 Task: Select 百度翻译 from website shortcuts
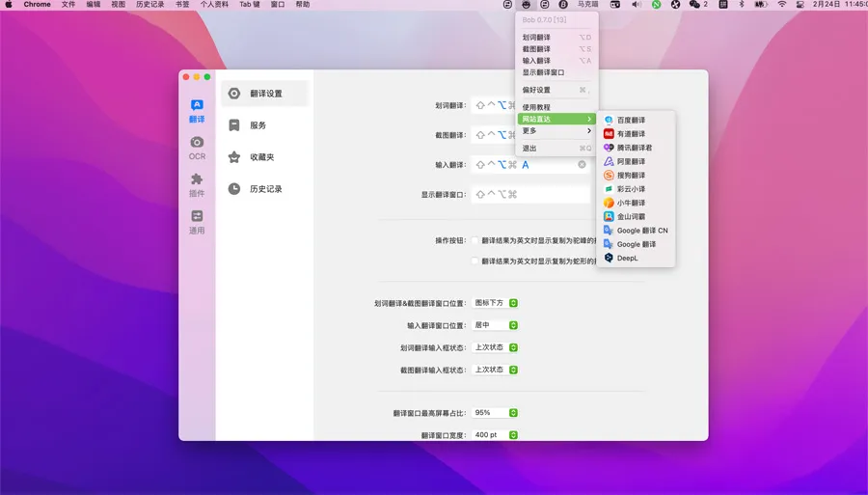pyautogui.click(x=631, y=121)
